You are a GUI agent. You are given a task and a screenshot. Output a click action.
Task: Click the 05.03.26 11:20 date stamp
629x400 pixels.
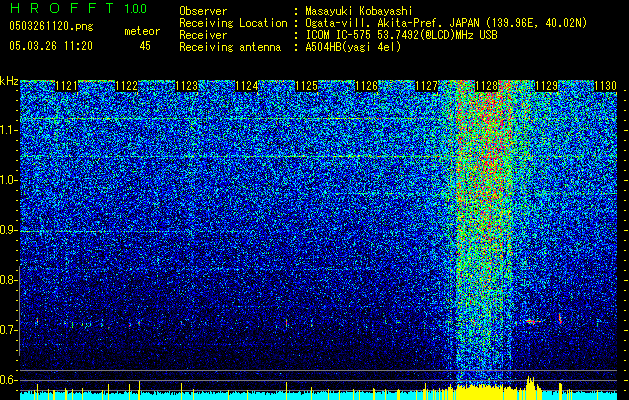tap(51, 46)
